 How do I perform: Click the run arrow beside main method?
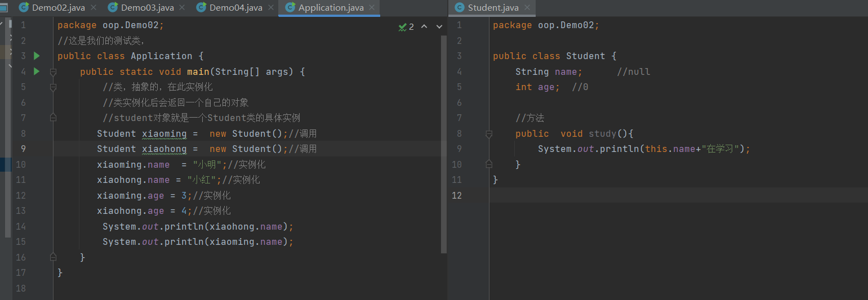(x=37, y=71)
